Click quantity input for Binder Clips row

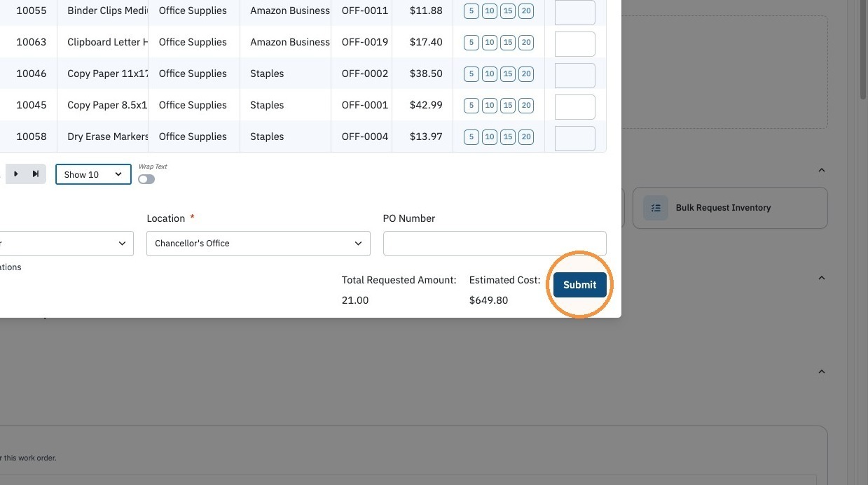(575, 12)
